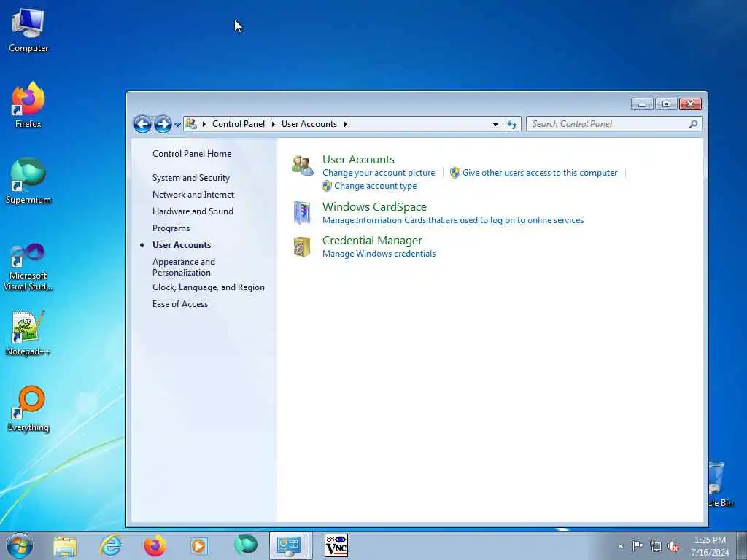Open the VNC taskbar icon
This screenshot has height=560, width=747.
(x=336, y=545)
